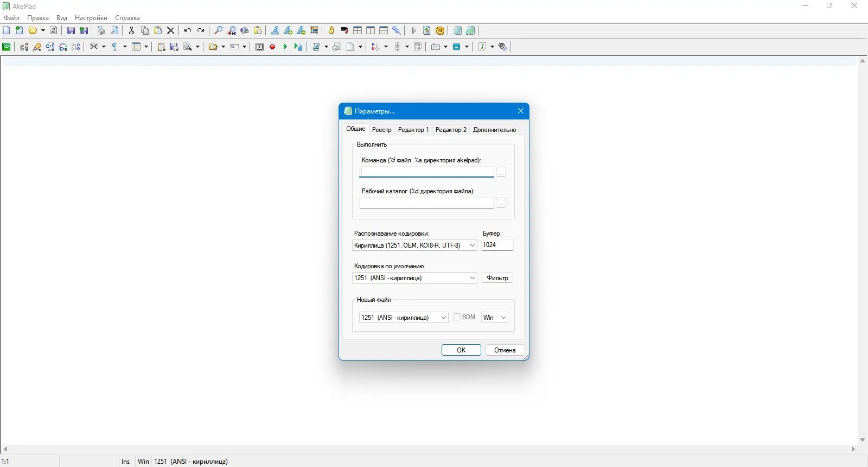
Task: Click the undo arrow icon
Action: tap(188, 31)
